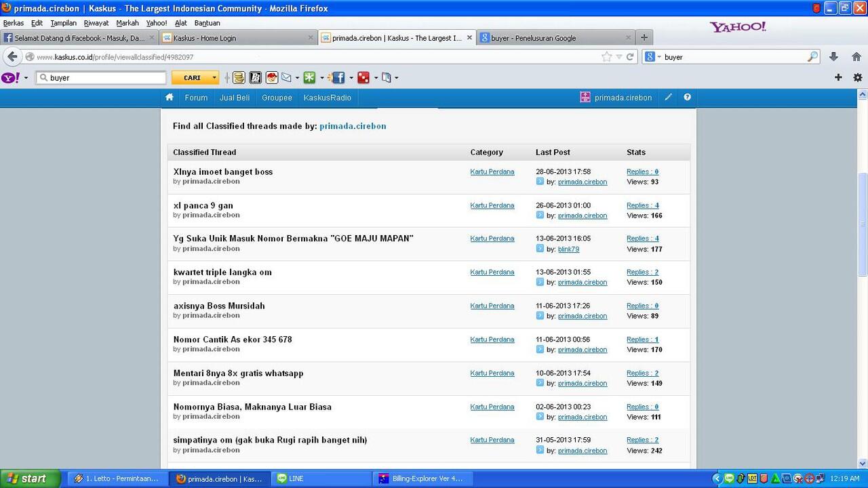Viewport: 868px width, 488px height.
Task: Open the mail envelope icon in Yahoo toolbar
Action: click(286, 78)
